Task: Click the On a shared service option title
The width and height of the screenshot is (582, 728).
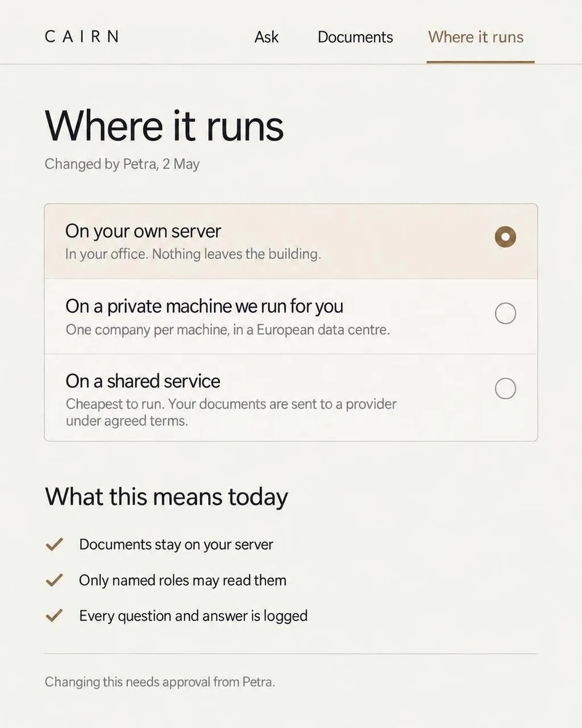Action: click(x=143, y=381)
